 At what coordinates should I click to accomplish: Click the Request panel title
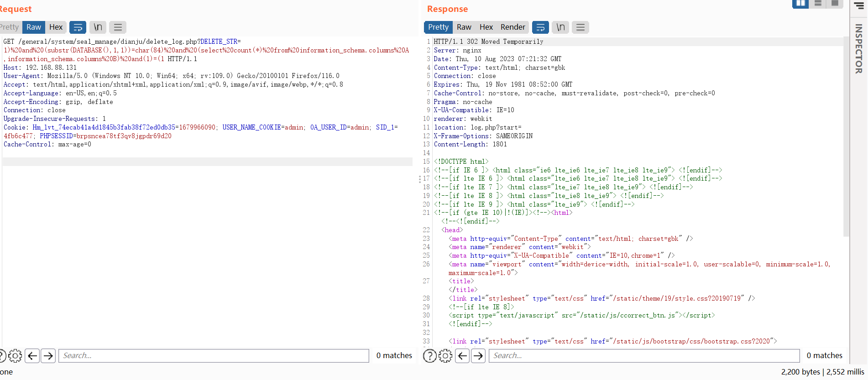point(15,9)
